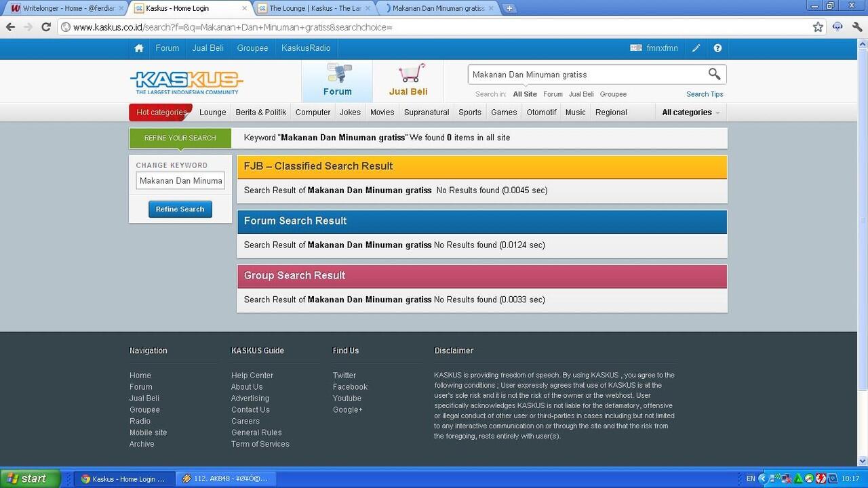
Task: Click the magnifier search icon
Action: 714,74
